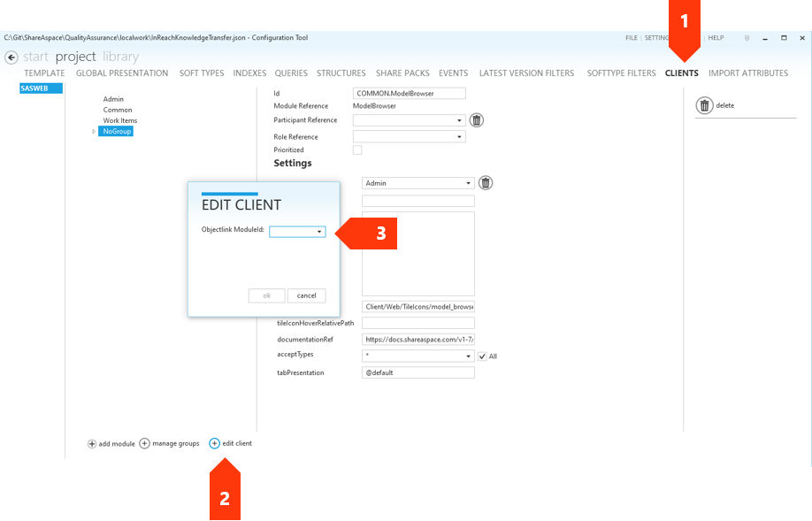This screenshot has height=521, width=812.
Task: Uncheck the All checkbox next to acceptTypes
Action: coord(482,356)
